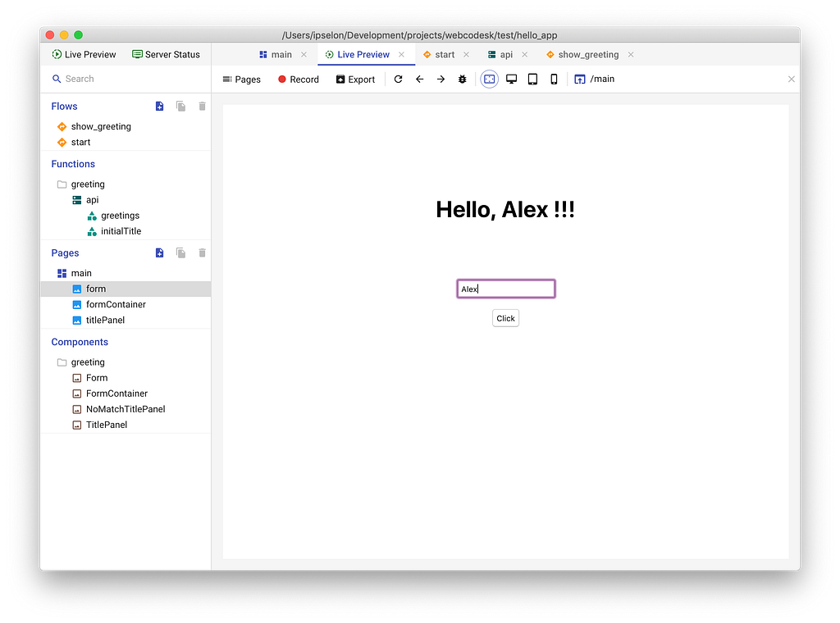
Task: Toggle the fit-to-screen preview mode icon
Action: [x=489, y=80]
